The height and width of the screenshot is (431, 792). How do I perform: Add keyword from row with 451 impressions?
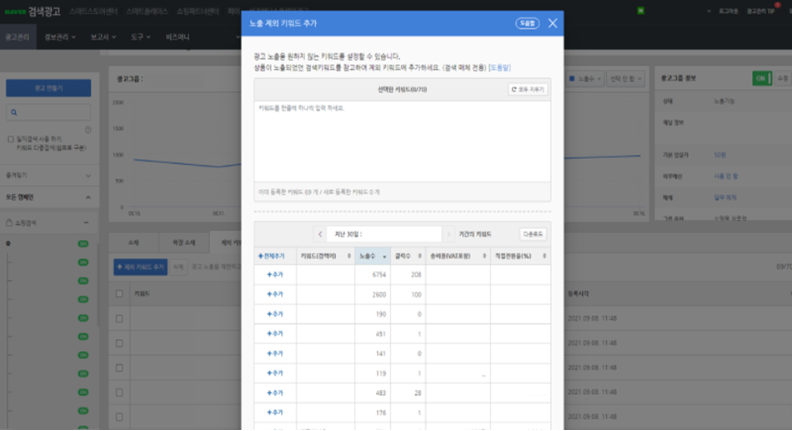click(275, 334)
